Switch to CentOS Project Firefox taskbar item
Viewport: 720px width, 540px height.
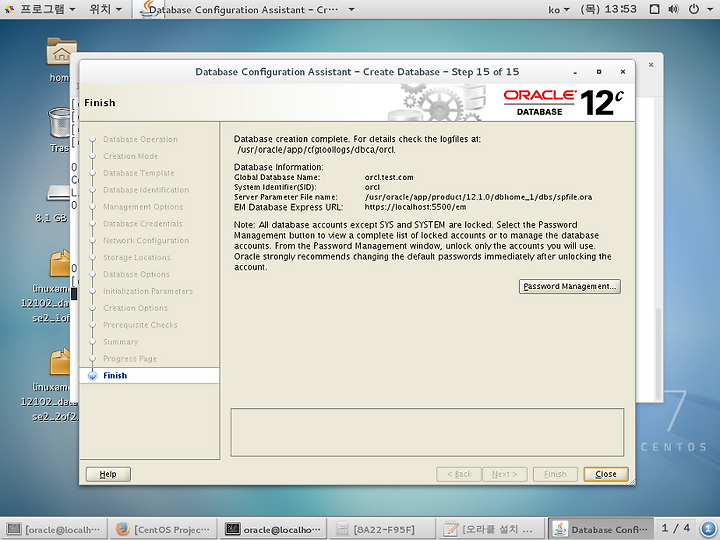[164, 529]
